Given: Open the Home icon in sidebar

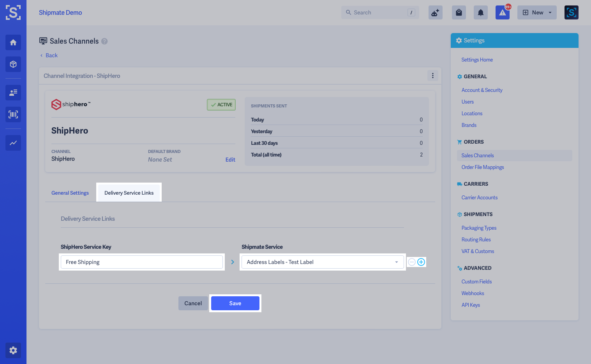Looking at the screenshot, I should pyautogui.click(x=13, y=42).
